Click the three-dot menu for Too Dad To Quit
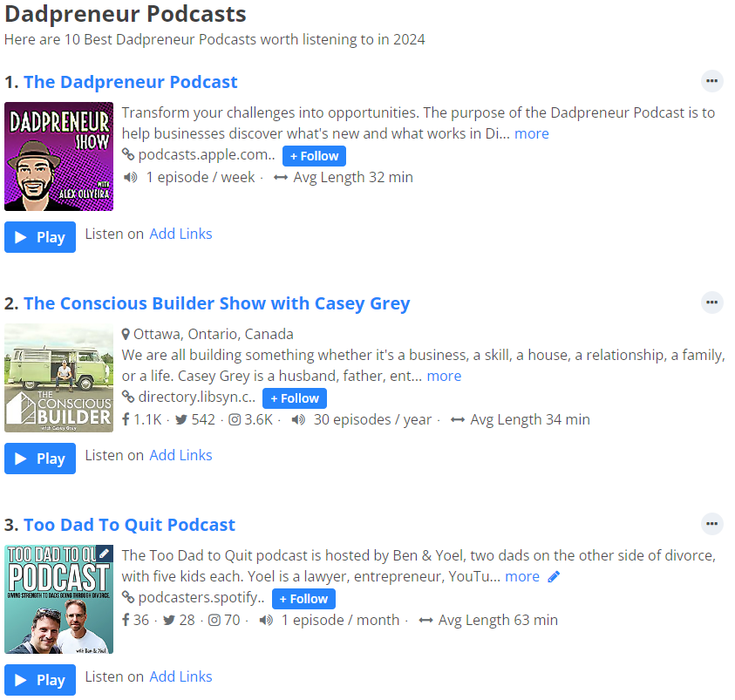735x700 pixels. coord(712,524)
